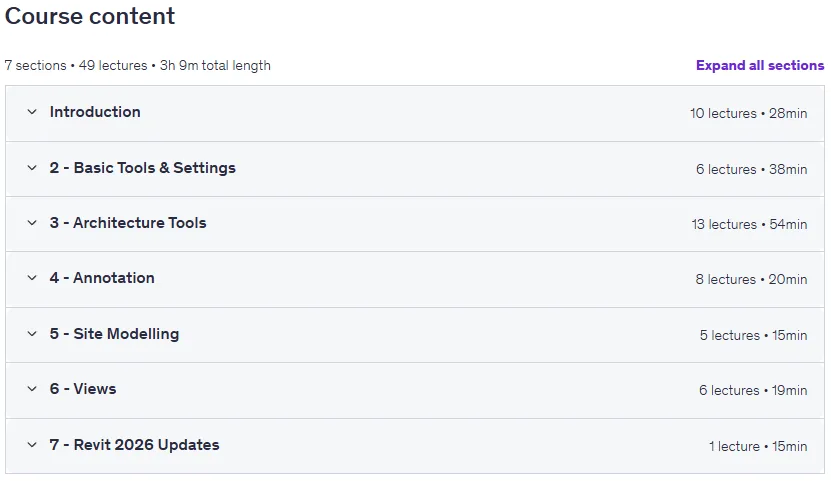Open the 6 - Views section title
831x481 pixels.
pyautogui.click(x=83, y=389)
